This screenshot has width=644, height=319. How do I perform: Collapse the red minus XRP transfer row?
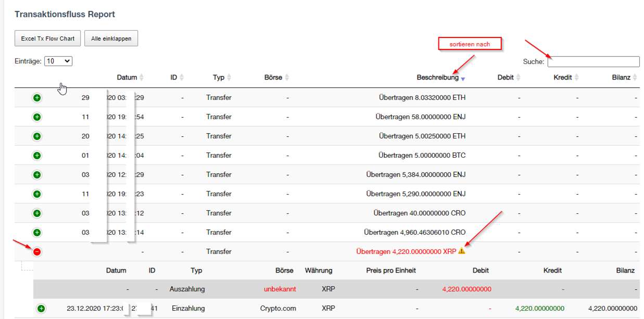pyautogui.click(x=37, y=252)
